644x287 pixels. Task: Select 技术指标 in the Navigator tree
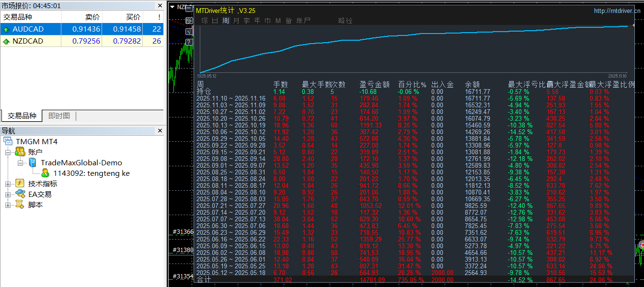point(43,184)
